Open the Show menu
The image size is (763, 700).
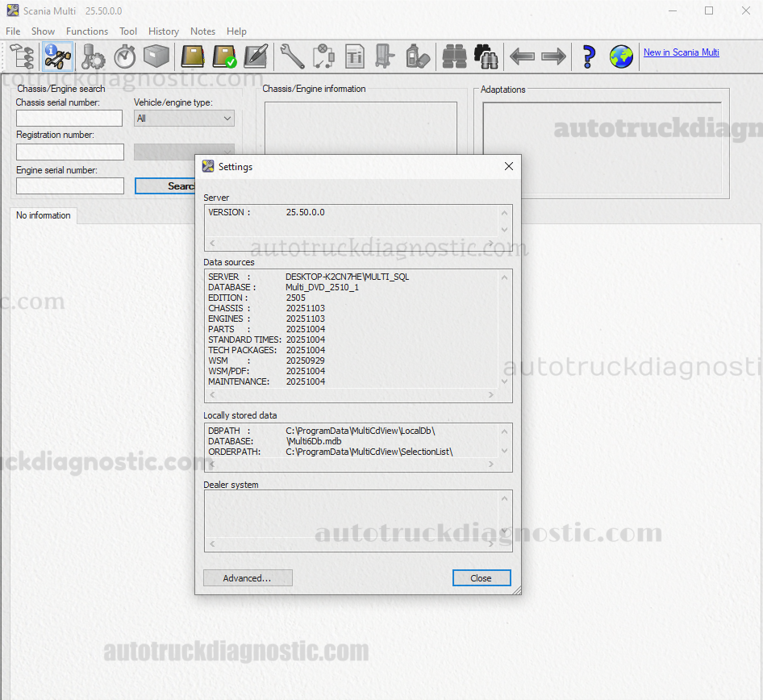point(44,31)
